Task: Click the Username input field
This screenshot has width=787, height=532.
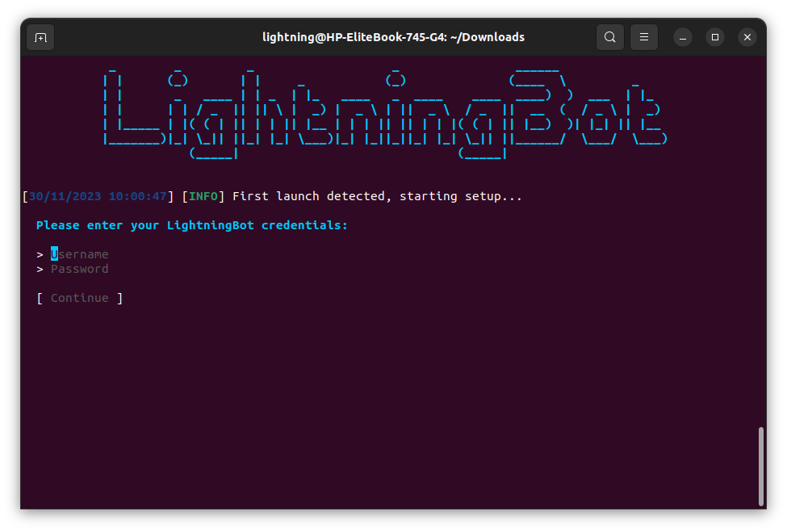Action: click(79, 253)
